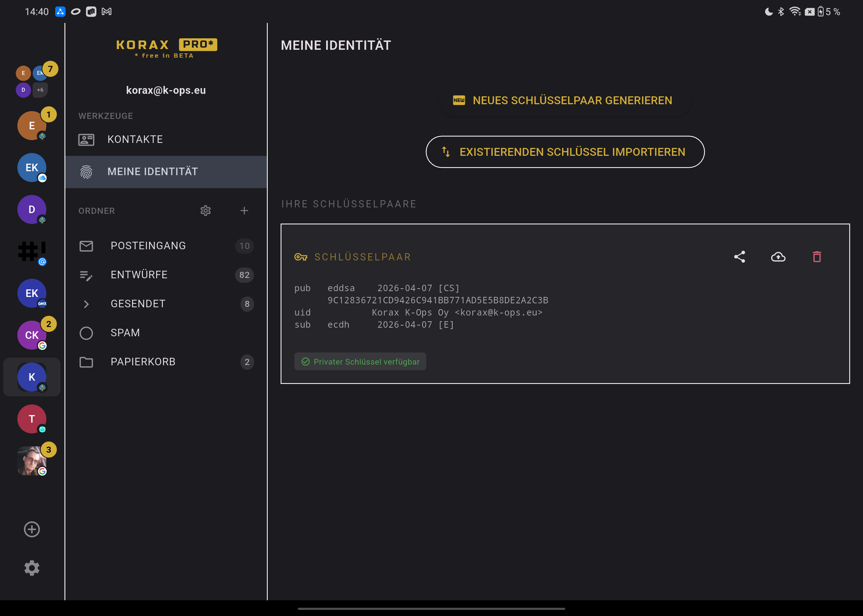Viewport: 863px width, 616px height.
Task: Click the Do Not Disturb moon icon
Action: [768, 12]
